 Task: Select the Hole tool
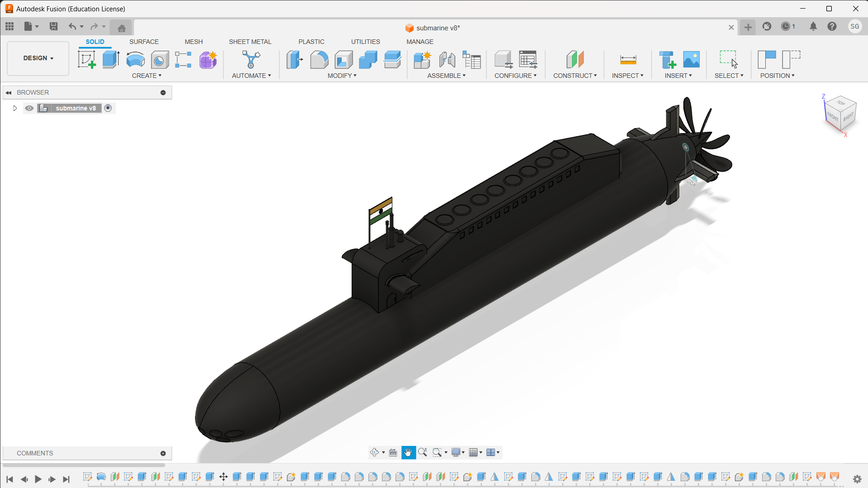coord(159,60)
